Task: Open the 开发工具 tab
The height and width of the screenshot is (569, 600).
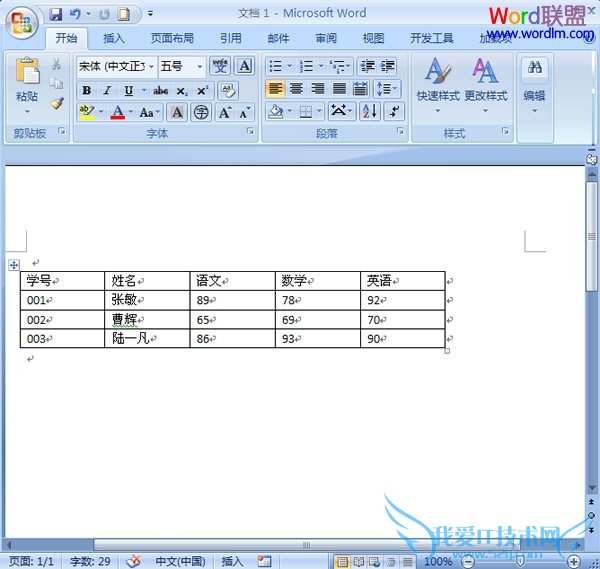Action: 432,38
